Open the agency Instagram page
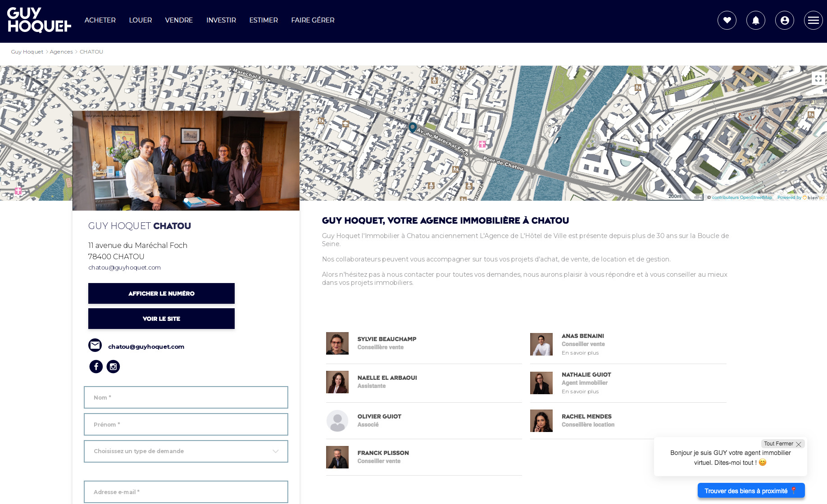This screenshot has width=827, height=504. pos(113,367)
